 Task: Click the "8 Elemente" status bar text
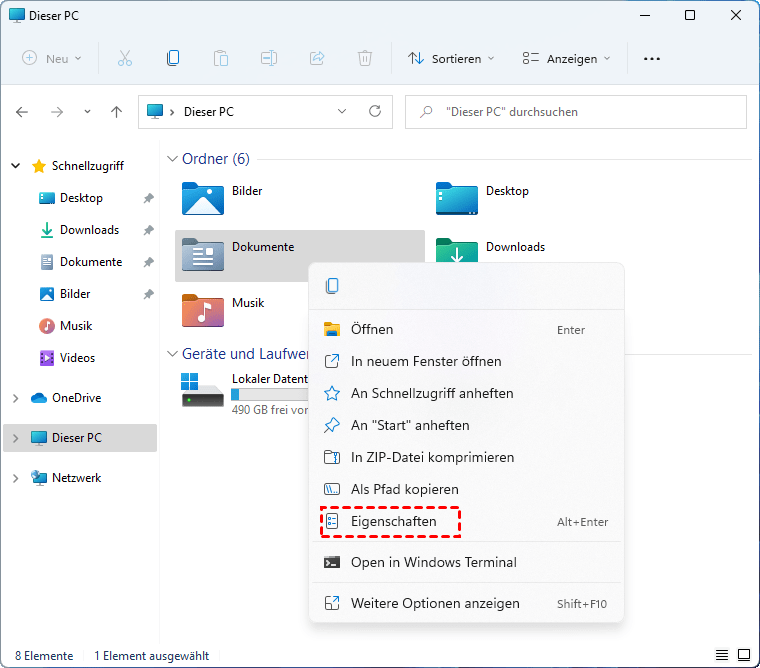coord(44,656)
